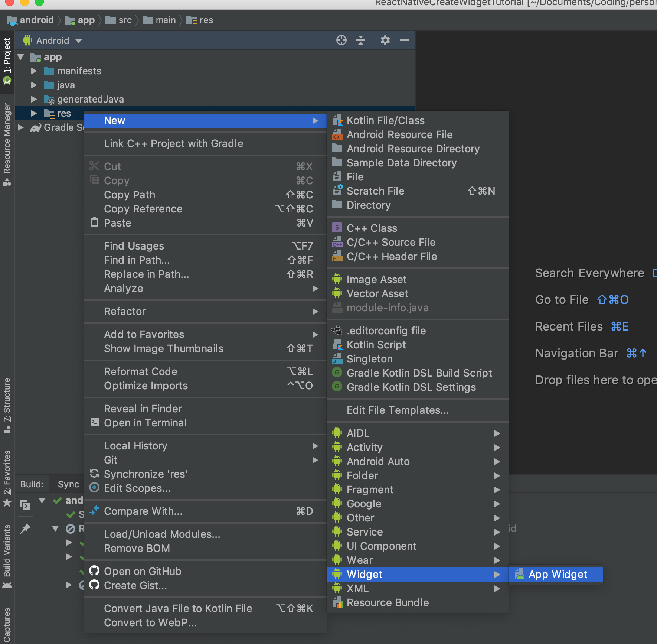Choose Load/Unload Modules...
The height and width of the screenshot is (644, 657).
(205, 534)
